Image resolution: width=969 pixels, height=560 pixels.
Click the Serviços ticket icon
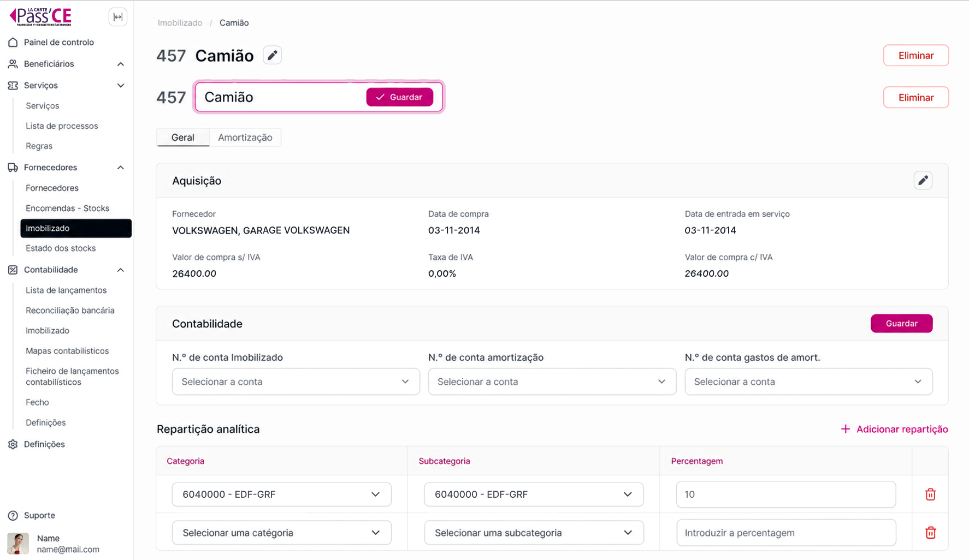(13, 86)
